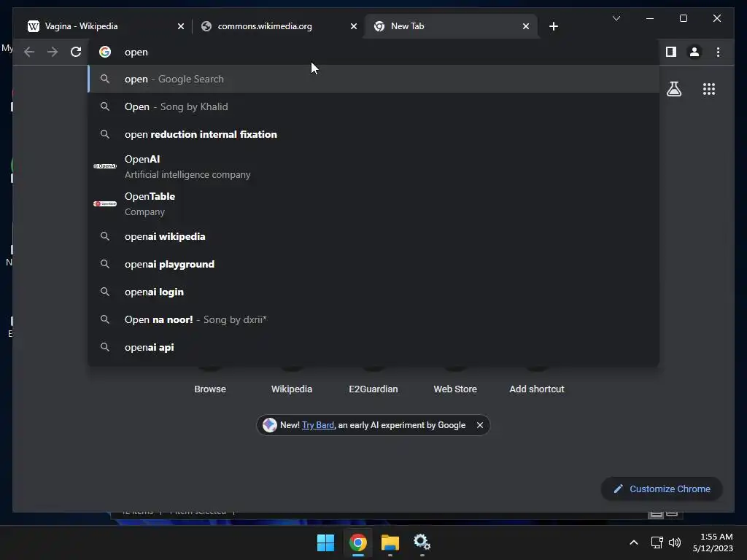Follow the Try Bard link
747x560 pixels.
click(x=318, y=425)
